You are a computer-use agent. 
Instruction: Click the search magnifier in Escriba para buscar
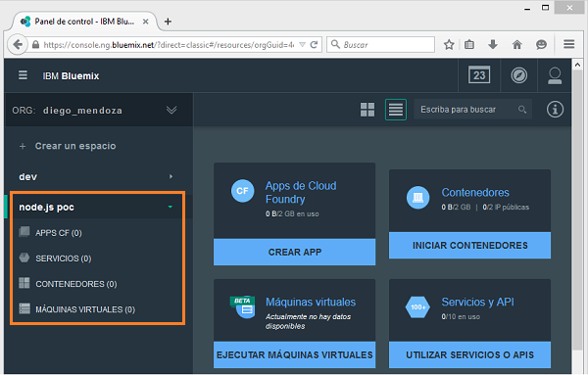click(522, 110)
